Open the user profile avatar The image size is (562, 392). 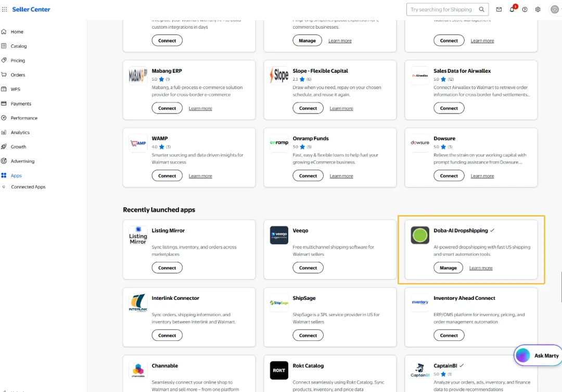555,9
